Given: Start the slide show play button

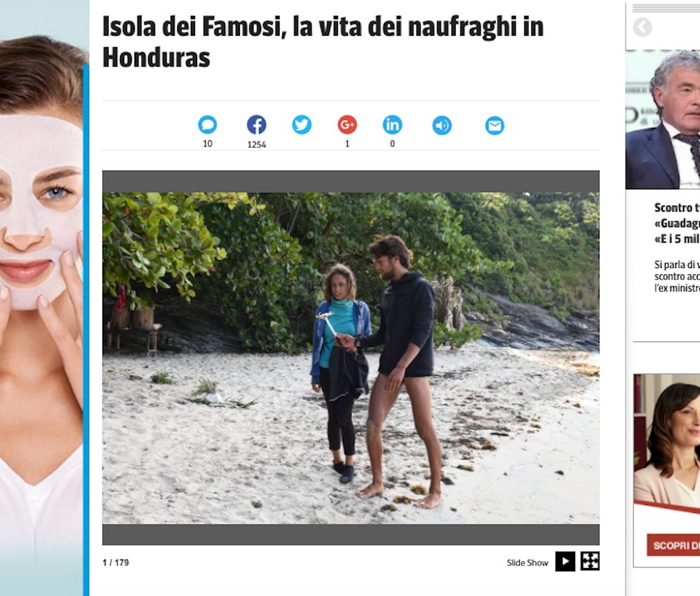Looking at the screenshot, I should (565, 561).
